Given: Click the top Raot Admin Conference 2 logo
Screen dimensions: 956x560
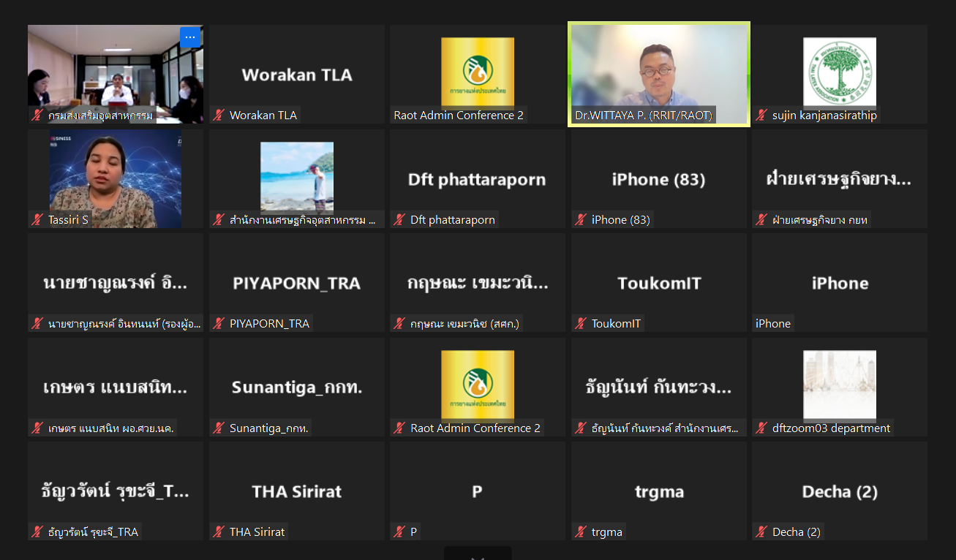Looking at the screenshot, I should [478, 72].
